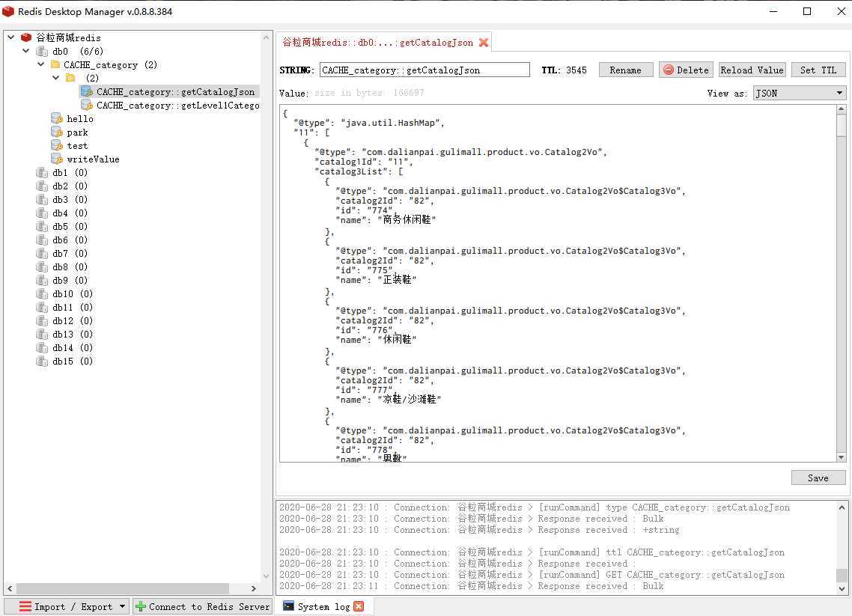Select db11 (0) in the tree
This screenshot has height=616, width=852.
click(73, 307)
